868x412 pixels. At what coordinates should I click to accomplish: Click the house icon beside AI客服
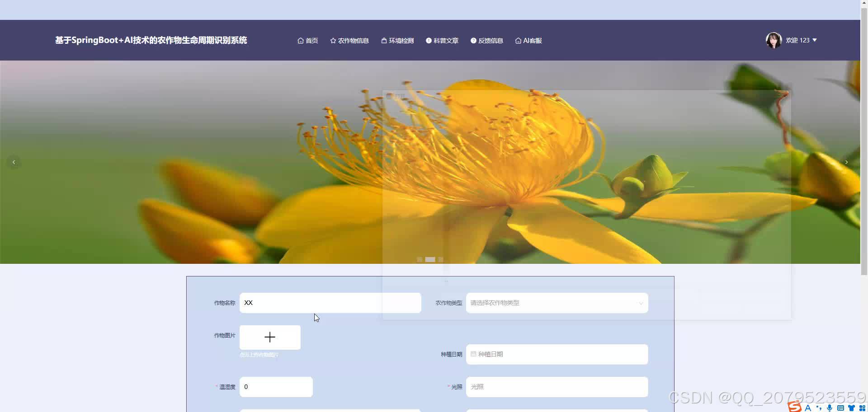pos(518,40)
